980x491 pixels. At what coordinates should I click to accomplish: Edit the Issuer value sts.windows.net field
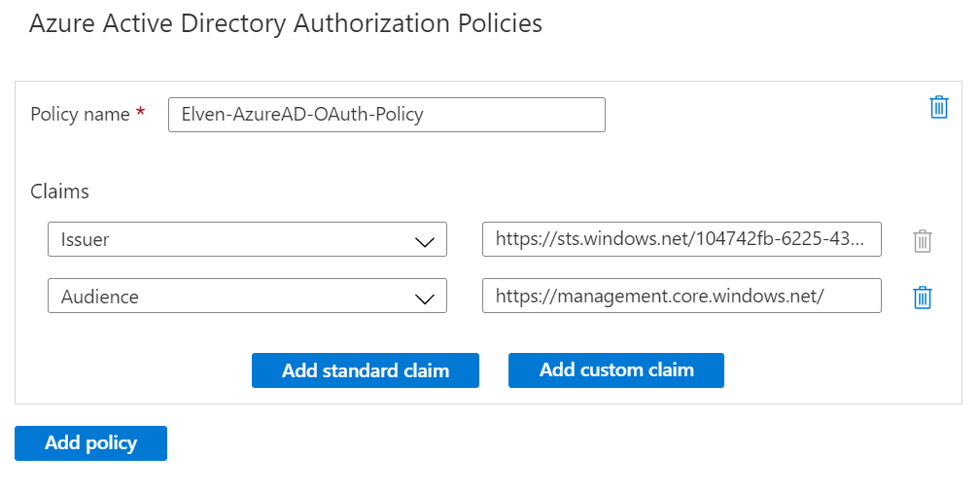click(x=682, y=239)
